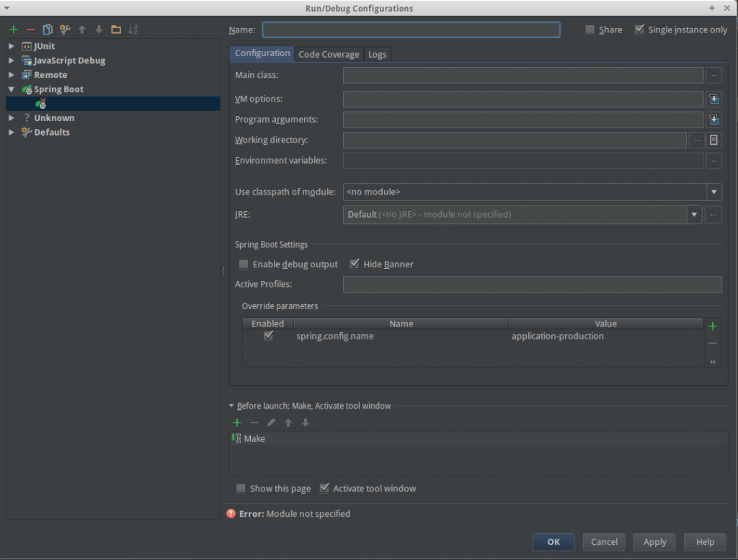Move configuration up in left toolbar
The width and height of the screenshot is (738, 560).
coord(82,30)
